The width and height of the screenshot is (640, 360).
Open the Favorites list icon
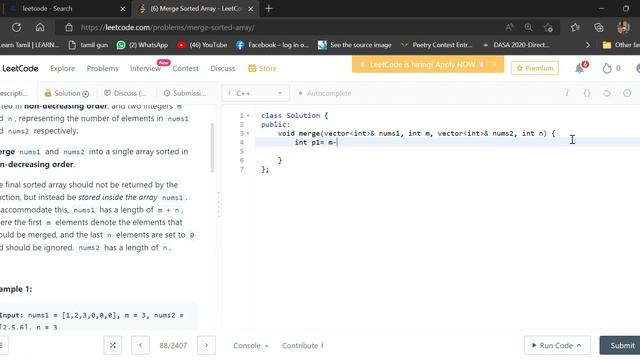tap(575, 27)
